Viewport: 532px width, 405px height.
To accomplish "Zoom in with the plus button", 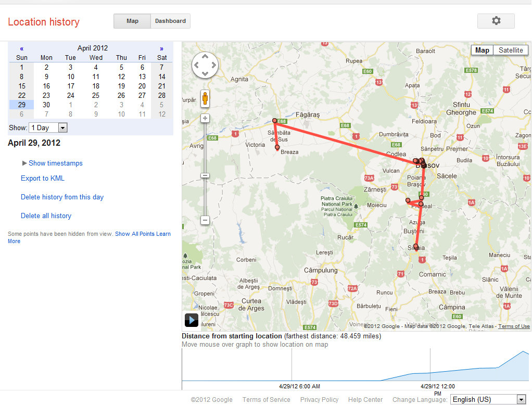I will (x=205, y=118).
